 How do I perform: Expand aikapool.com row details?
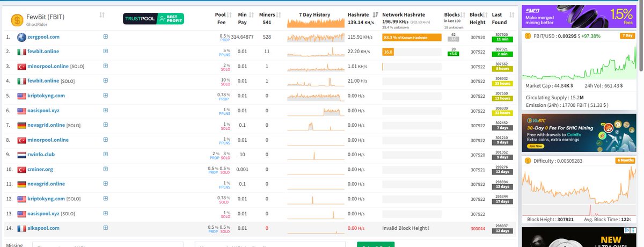[x=106, y=228]
